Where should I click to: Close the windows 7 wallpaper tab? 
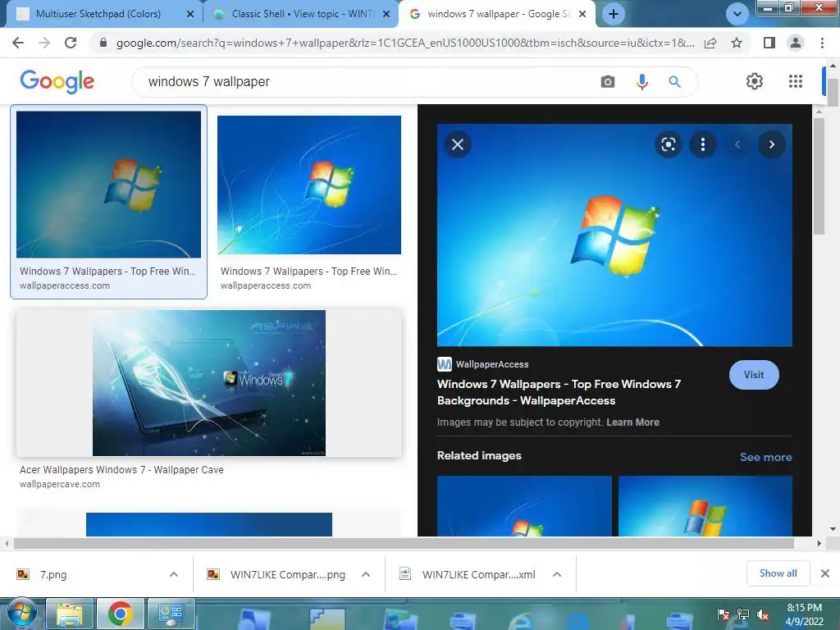pyautogui.click(x=583, y=14)
